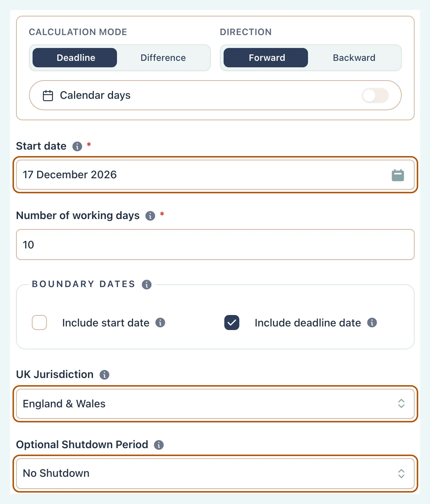Click the info icon beside Start date
Screen dimensions: 430x504
coord(77,146)
